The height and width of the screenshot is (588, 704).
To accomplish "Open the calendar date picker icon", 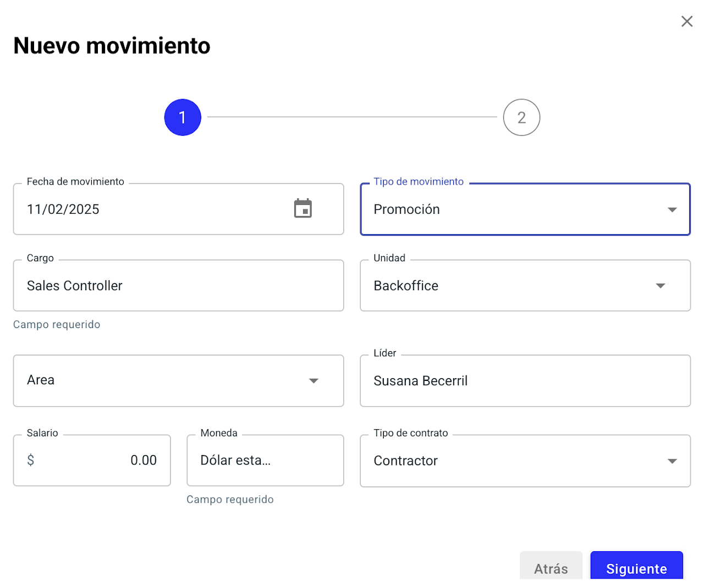I will pyautogui.click(x=302, y=209).
